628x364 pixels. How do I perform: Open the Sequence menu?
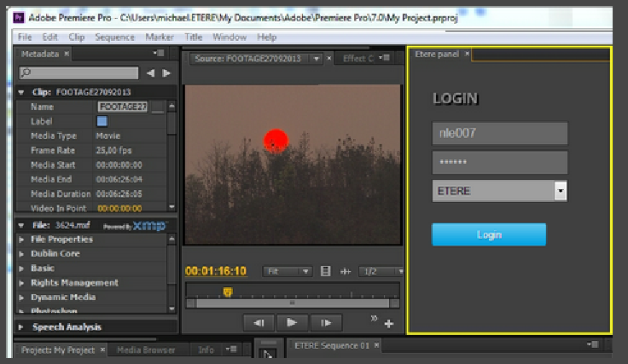point(114,38)
